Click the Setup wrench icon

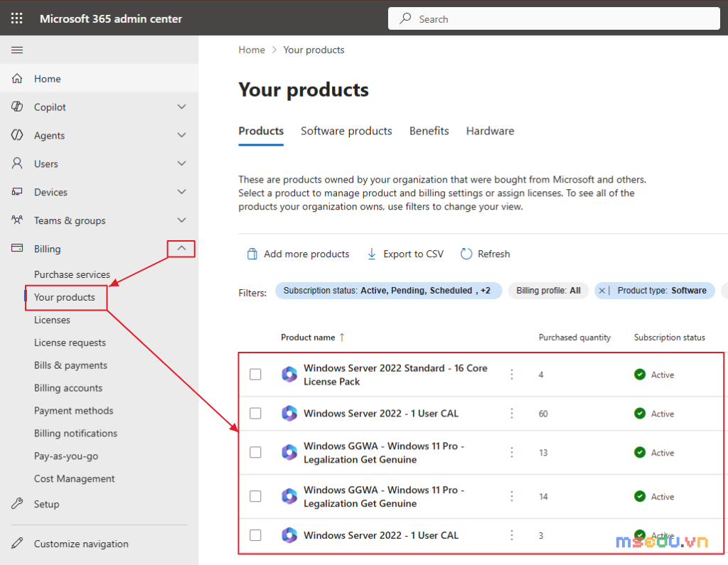(x=17, y=504)
